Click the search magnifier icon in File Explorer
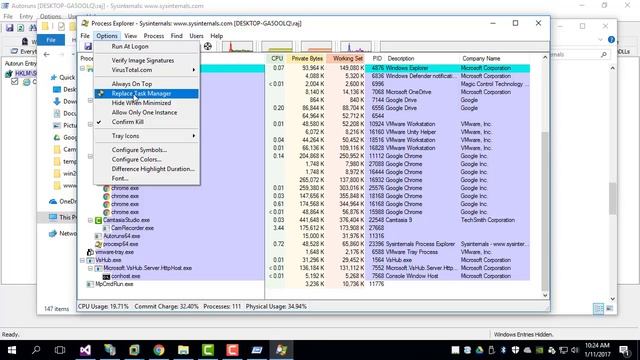Screen dimensions: 640x360 click(x=604, y=54)
